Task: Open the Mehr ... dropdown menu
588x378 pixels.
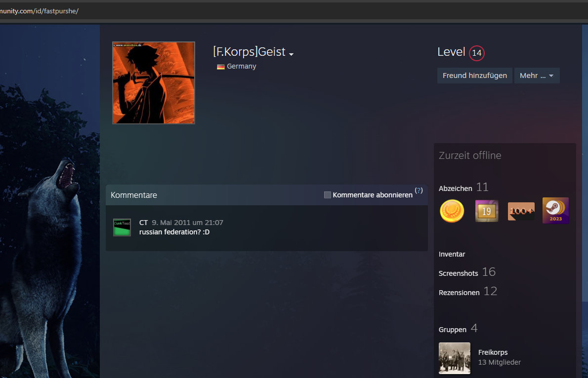Action: (537, 76)
